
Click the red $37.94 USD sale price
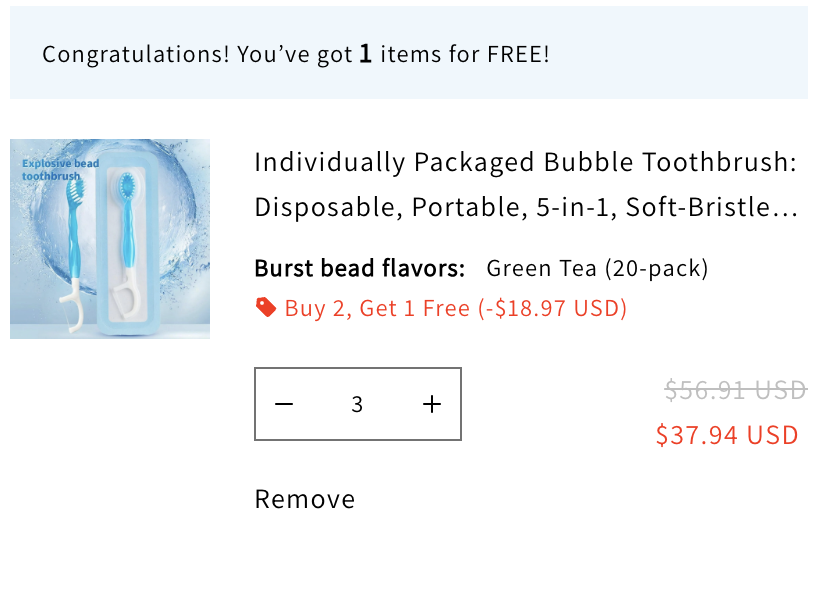coord(727,435)
